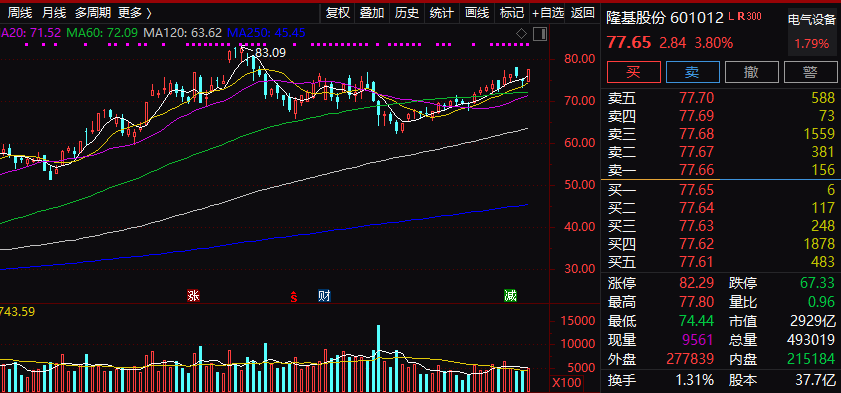Click the 市值 value 2929亿

coord(813,321)
